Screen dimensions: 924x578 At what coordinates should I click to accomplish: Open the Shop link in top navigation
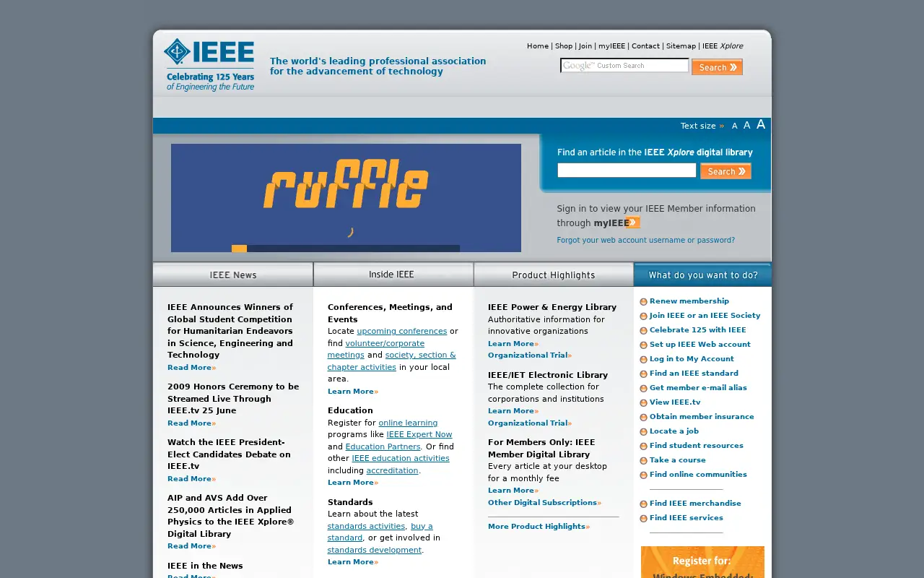tap(564, 46)
